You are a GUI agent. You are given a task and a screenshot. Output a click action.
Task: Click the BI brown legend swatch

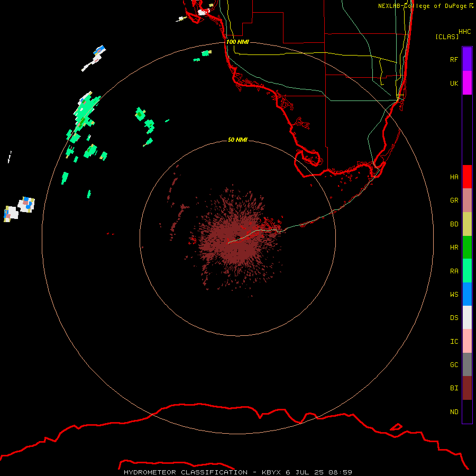point(467,388)
